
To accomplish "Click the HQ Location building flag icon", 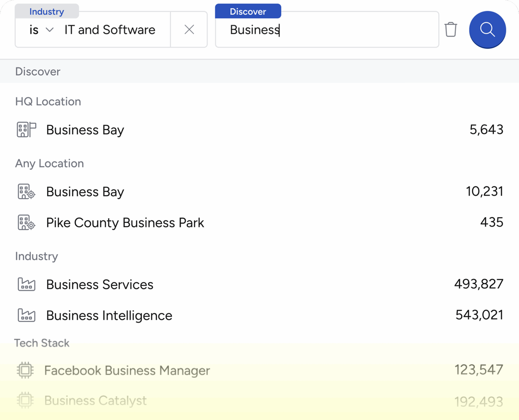I will 26,129.
